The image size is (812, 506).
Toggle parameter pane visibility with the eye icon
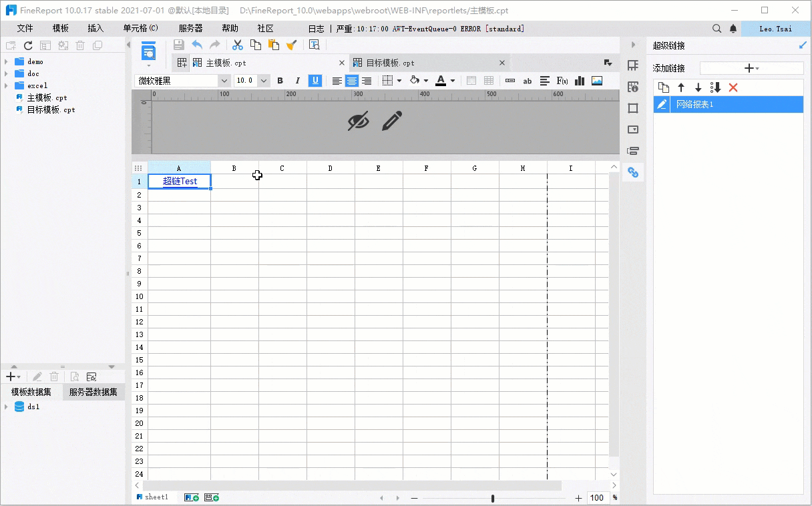tap(359, 121)
